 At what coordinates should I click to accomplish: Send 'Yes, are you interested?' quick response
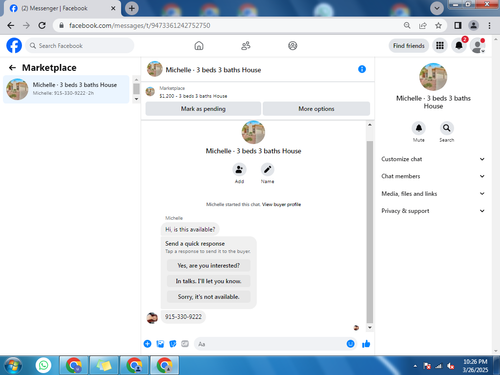209,266
